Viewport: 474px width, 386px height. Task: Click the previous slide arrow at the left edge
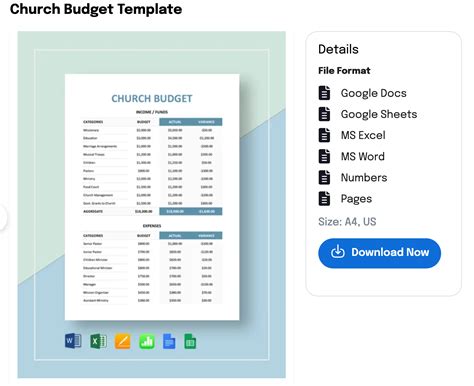tap(3, 217)
